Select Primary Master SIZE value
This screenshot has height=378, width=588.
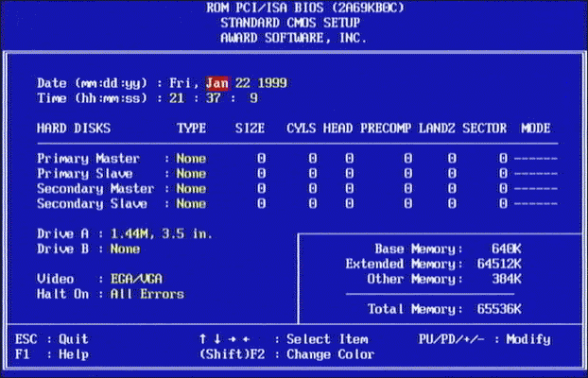[x=261, y=159]
